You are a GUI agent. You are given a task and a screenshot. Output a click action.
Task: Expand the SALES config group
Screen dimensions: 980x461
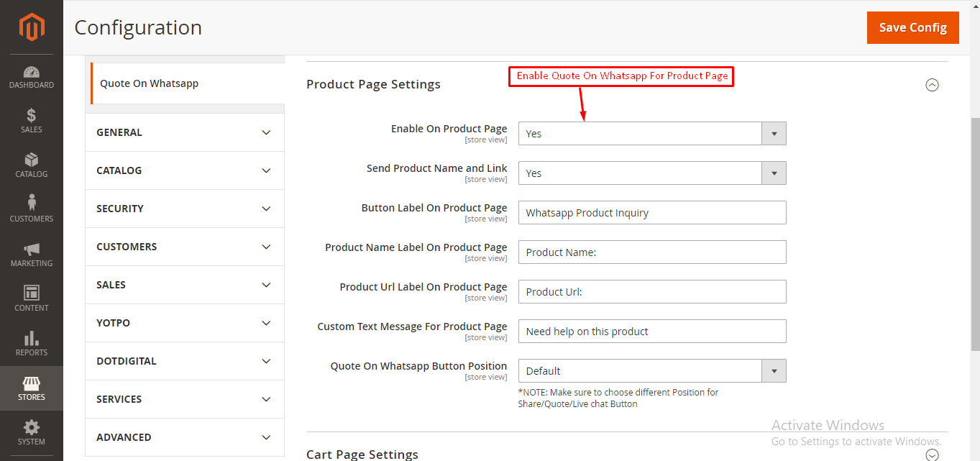coord(185,285)
